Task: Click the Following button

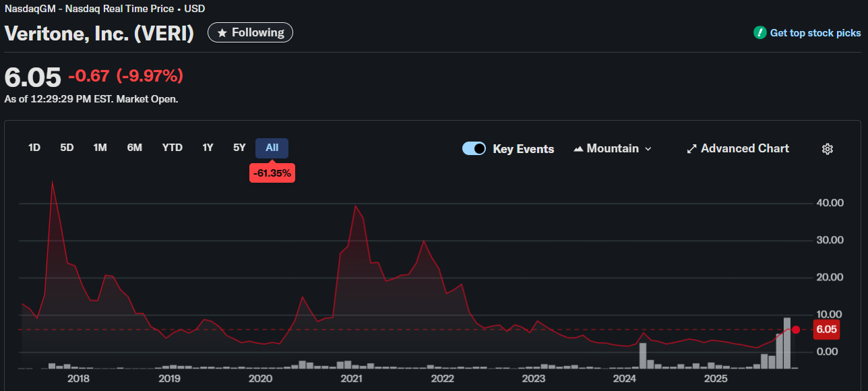Action: [x=250, y=32]
